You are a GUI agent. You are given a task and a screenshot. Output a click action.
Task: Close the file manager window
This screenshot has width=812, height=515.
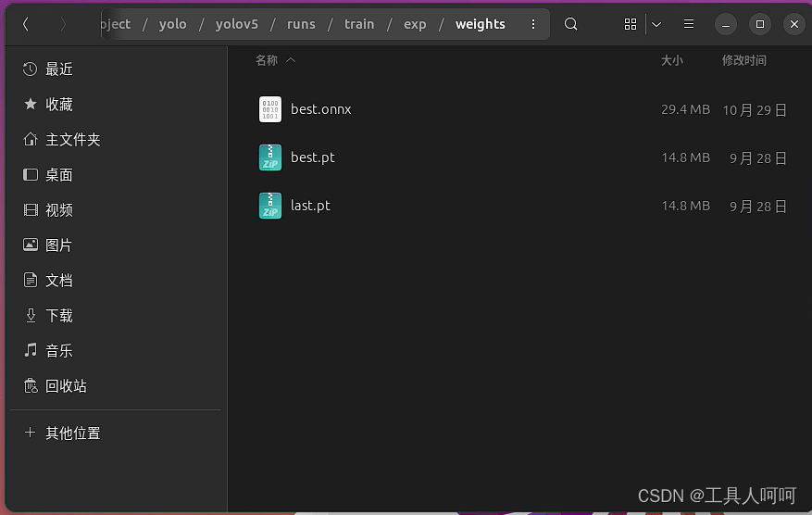pyautogui.click(x=793, y=24)
